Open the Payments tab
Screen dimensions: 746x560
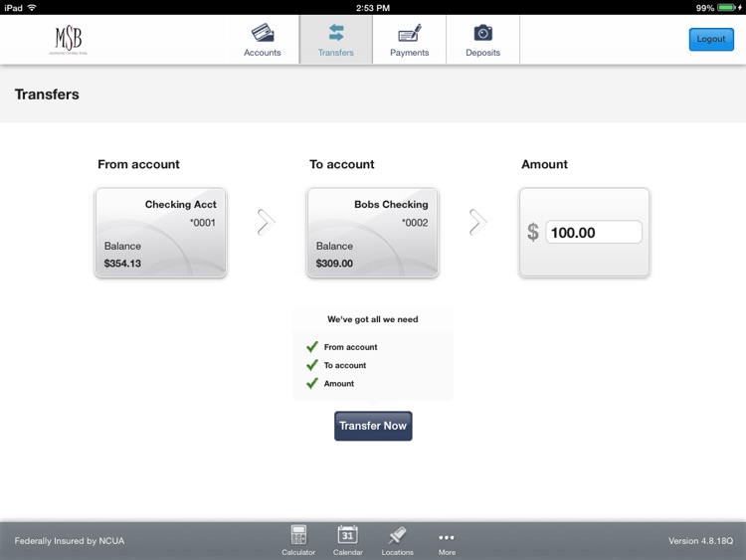409,40
